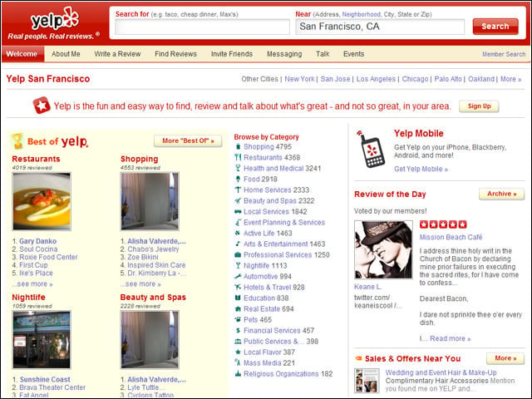The height and width of the screenshot is (399, 532).
Task: Expand see more under Shopping list
Action: 140,284
